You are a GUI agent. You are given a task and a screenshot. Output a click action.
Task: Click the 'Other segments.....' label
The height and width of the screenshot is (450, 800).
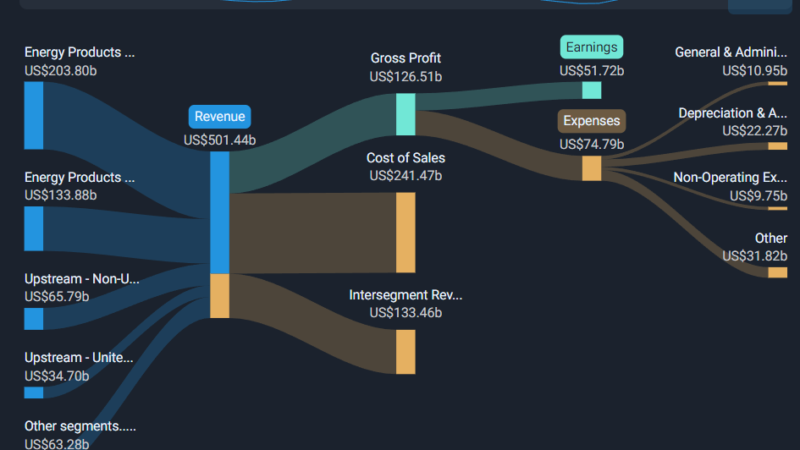coord(80,427)
